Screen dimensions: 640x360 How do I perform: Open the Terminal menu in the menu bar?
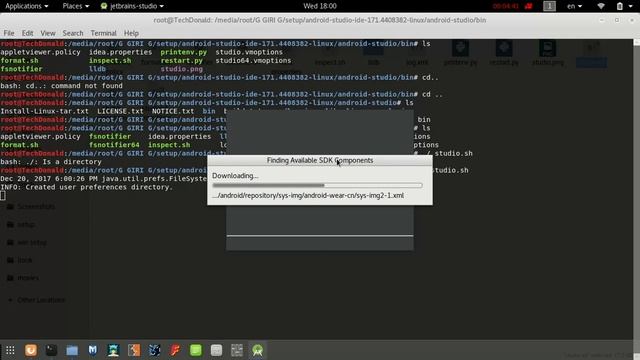103,33
